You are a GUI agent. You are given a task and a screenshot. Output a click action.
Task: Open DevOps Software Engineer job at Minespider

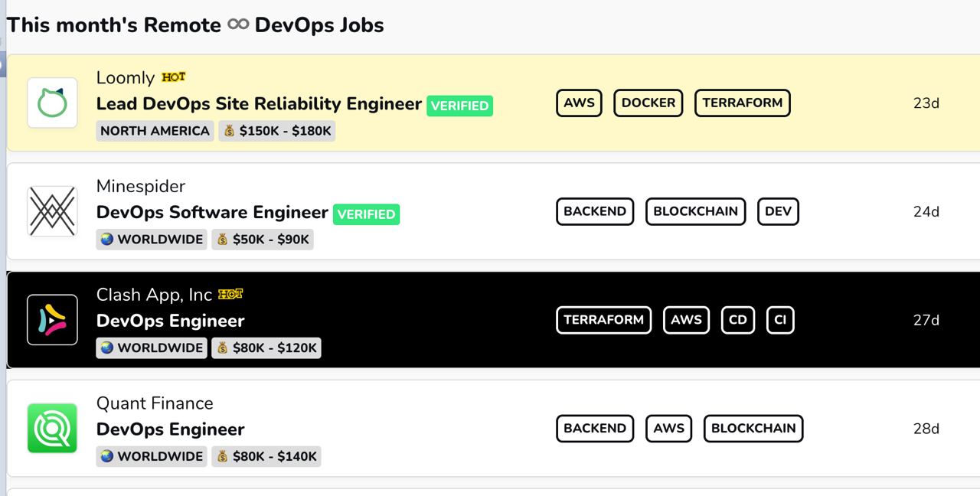pos(212,213)
